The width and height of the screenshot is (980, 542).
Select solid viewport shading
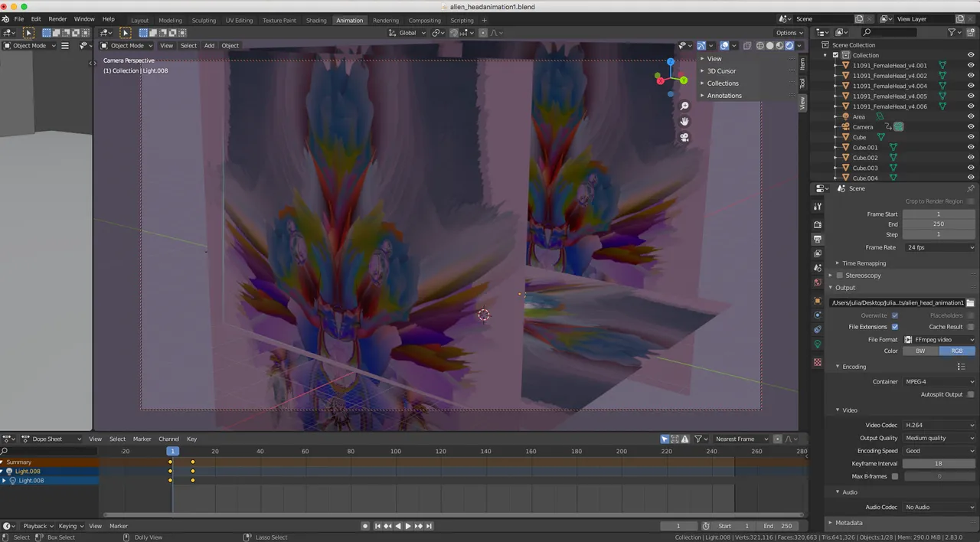769,45
